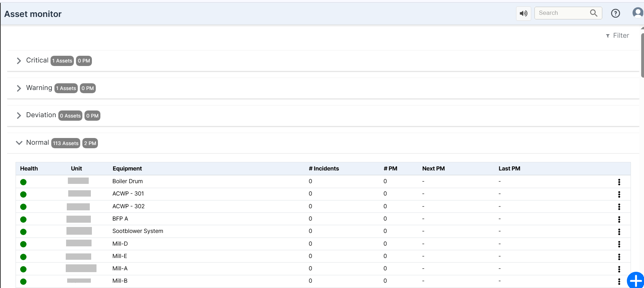Image resolution: width=644 pixels, height=288 pixels.
Task: Click the vertical page scrollbar
Action: (642, 55)
